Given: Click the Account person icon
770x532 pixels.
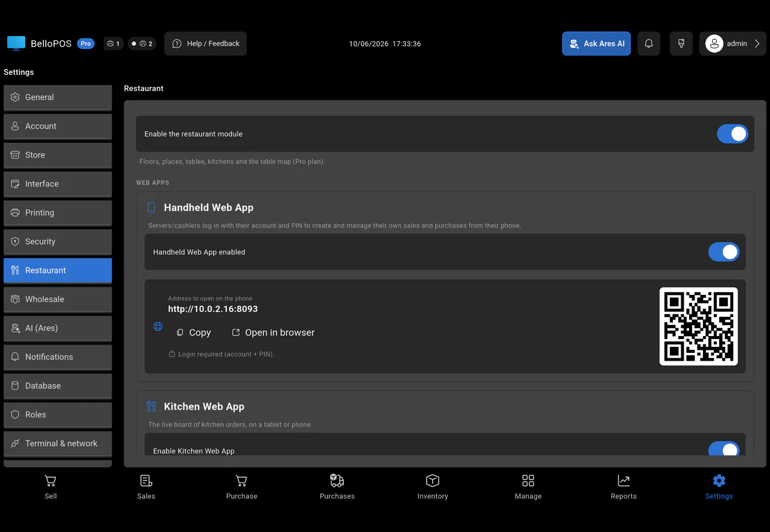Looking at the screenshot, I should pos(15,126).
